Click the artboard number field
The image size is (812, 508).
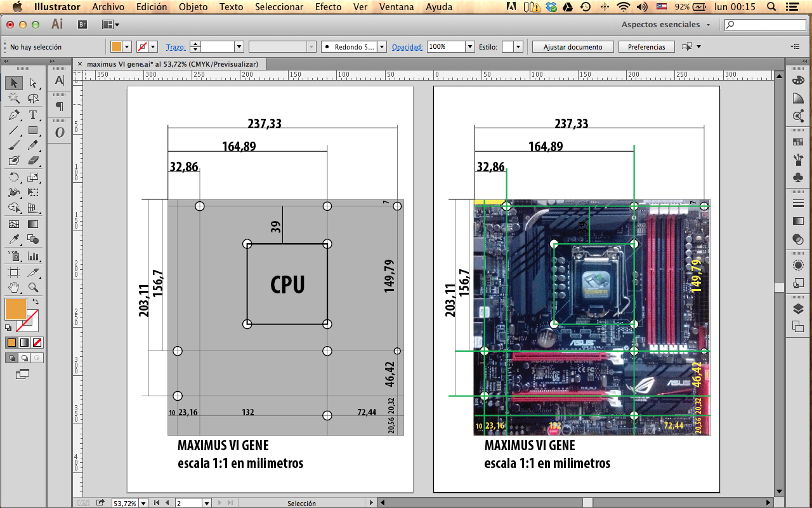188,503
